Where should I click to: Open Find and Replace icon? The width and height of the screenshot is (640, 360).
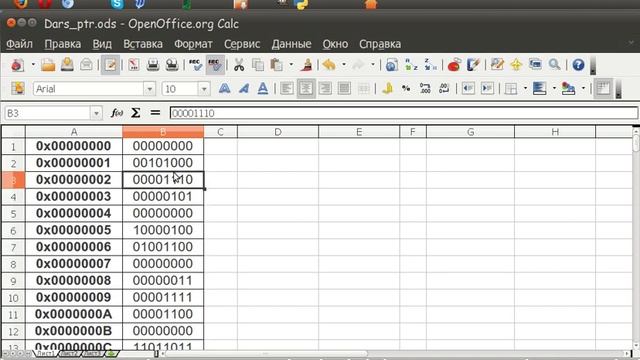point(497,65)
